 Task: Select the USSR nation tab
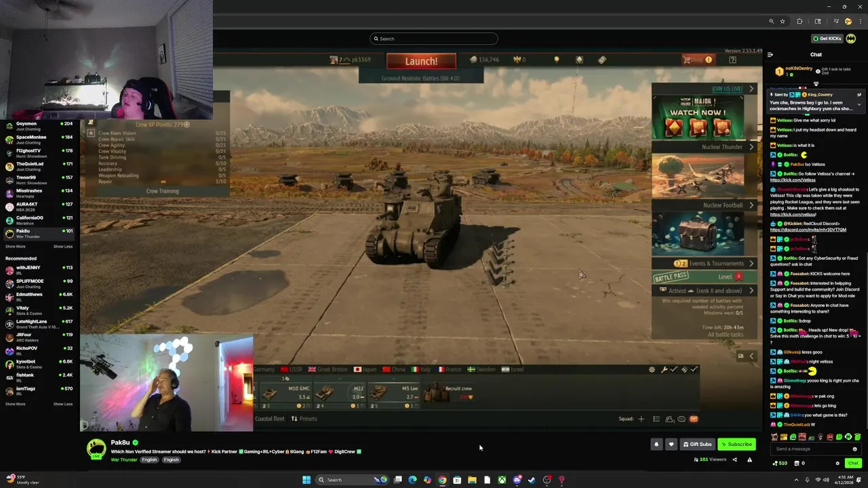[x=290, y=369]
